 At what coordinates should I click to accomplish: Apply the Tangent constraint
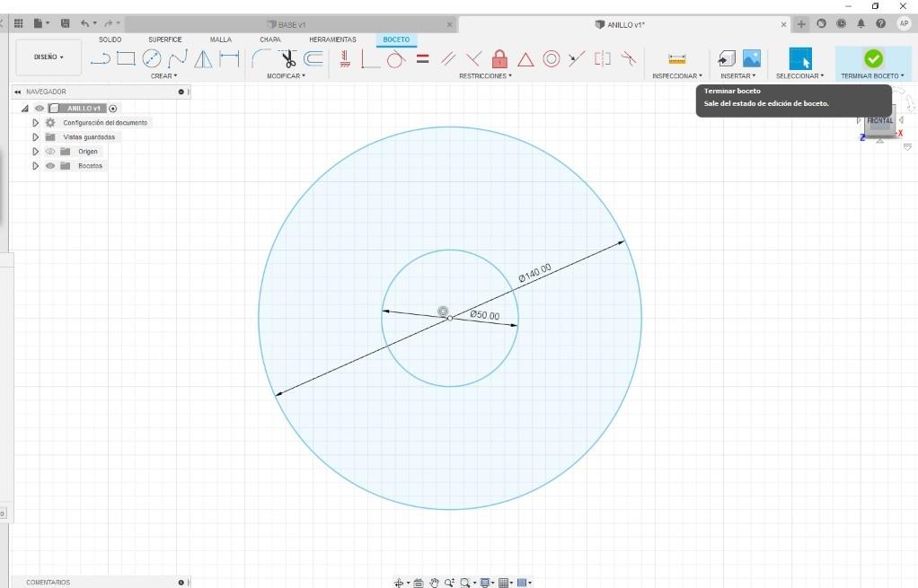396,58
